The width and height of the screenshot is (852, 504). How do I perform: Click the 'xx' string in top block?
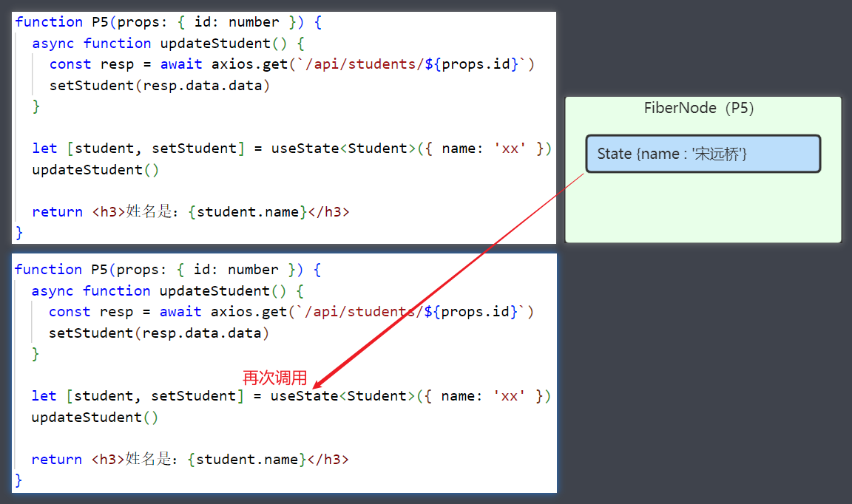(x=510, y=149)
